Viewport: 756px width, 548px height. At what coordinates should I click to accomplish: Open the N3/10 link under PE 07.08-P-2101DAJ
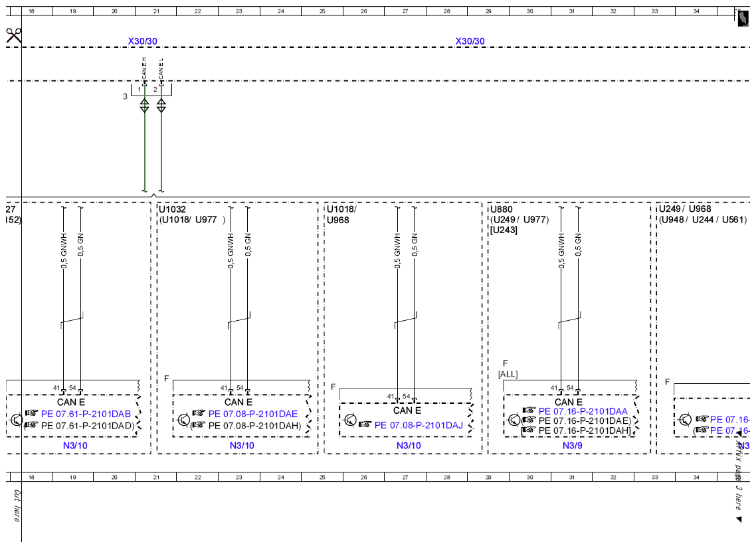click(409, 445)
